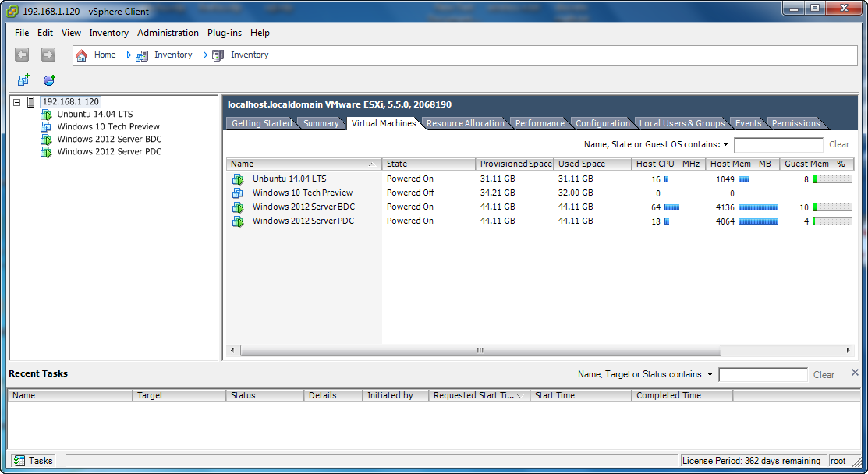Sort by Provisioned Space column header
Screen dimensions: 868x474
click(x=514, y=164)
